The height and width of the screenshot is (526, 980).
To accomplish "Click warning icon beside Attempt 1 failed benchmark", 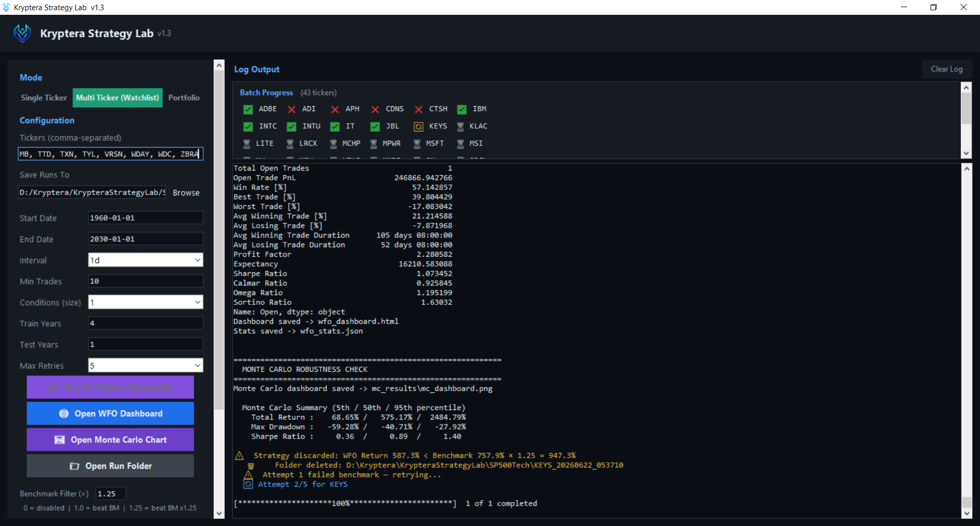I will point(248,475).
